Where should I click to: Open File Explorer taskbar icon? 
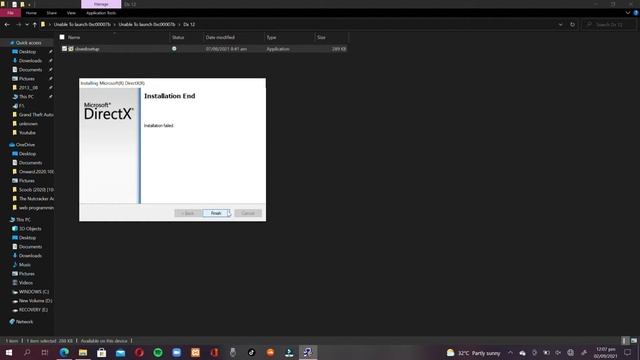(83, 352)
